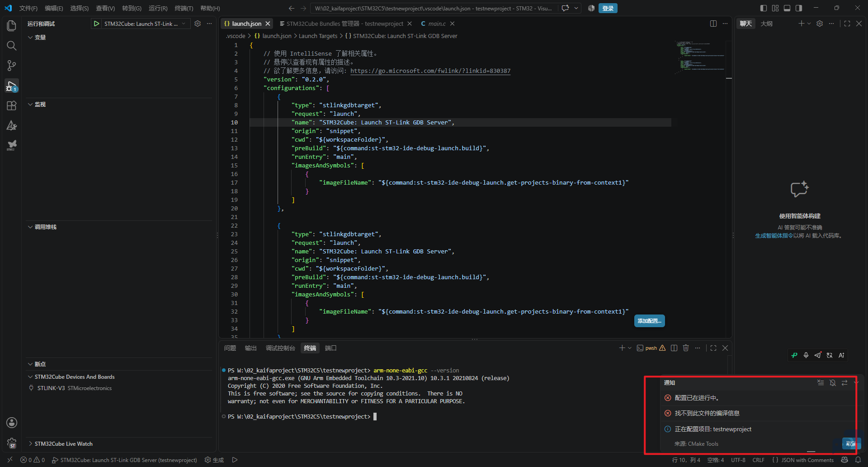Open the 终端(T) menu
The width and height of the screenshot is (868, 467).
[184, 8]
